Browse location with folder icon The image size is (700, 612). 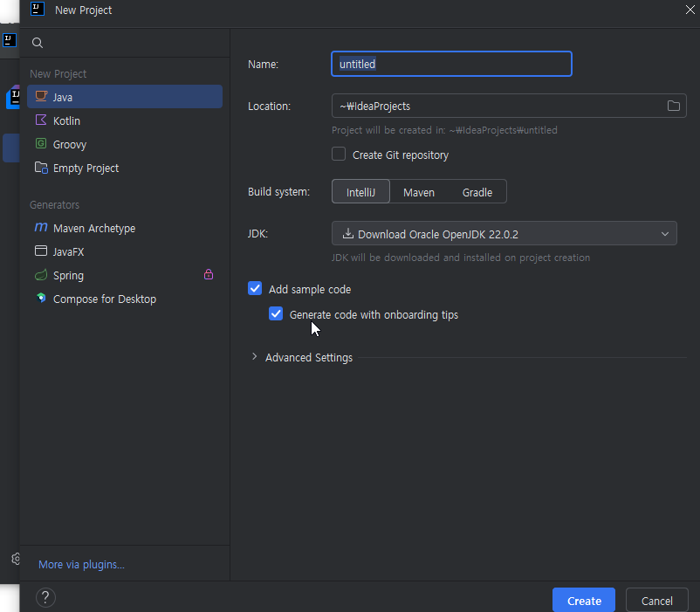click(673, 106)
